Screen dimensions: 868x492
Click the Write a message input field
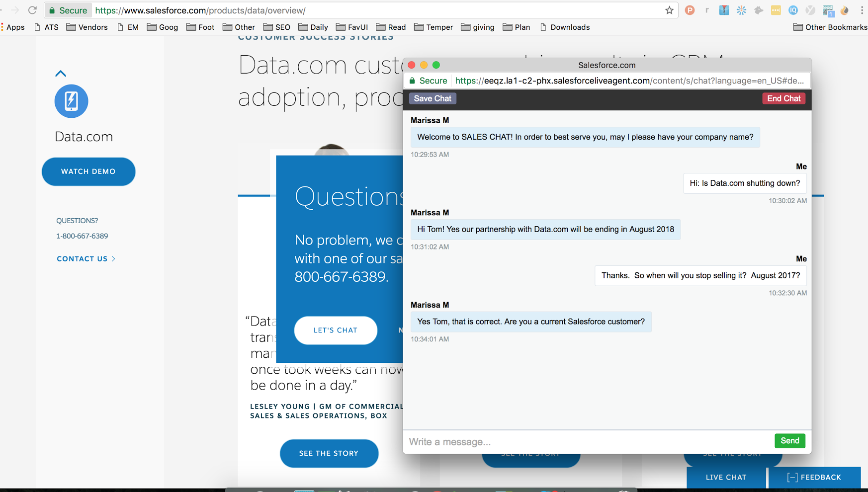[x=589, y=442]
